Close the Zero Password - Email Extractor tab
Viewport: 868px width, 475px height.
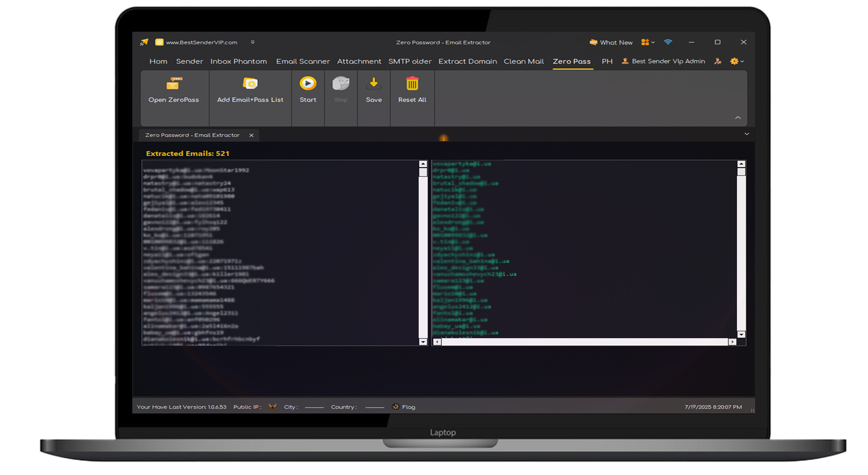251,135
